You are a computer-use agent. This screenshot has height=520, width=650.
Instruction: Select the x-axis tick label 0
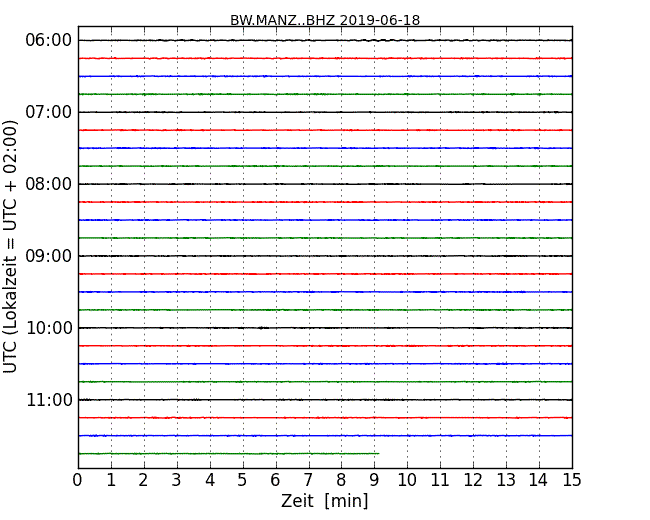(x=78, y=480)
